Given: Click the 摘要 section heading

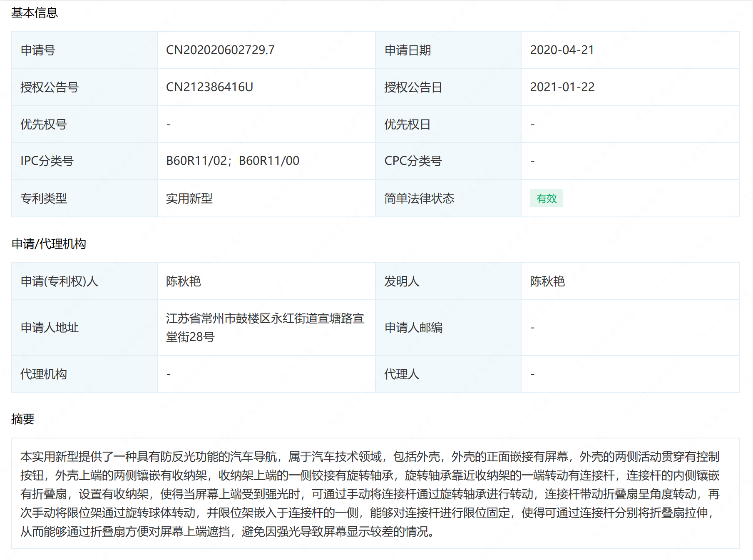Looking at the screenshot, I should click(23, 419).
